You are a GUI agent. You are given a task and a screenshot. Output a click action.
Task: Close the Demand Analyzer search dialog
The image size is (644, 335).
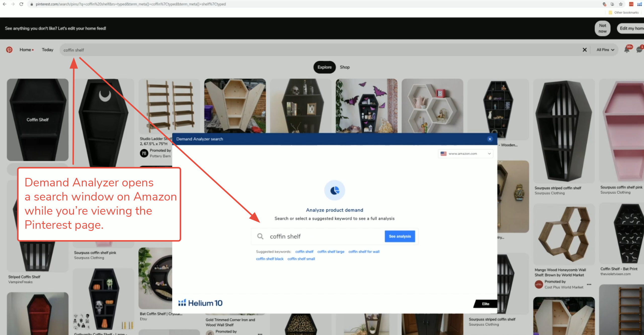pyautogui.click(x=490, y=139)
